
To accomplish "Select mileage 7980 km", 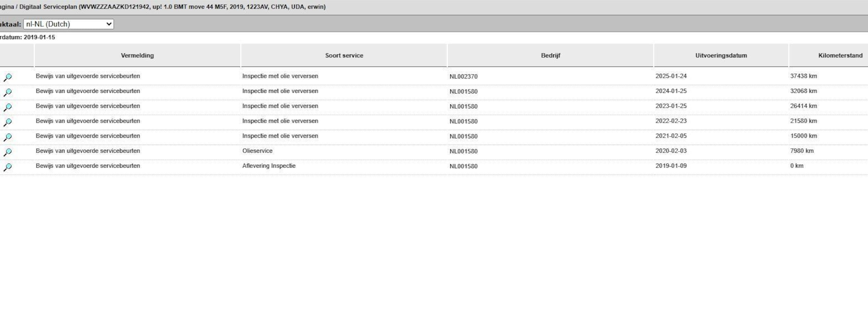I will [802, 151].
